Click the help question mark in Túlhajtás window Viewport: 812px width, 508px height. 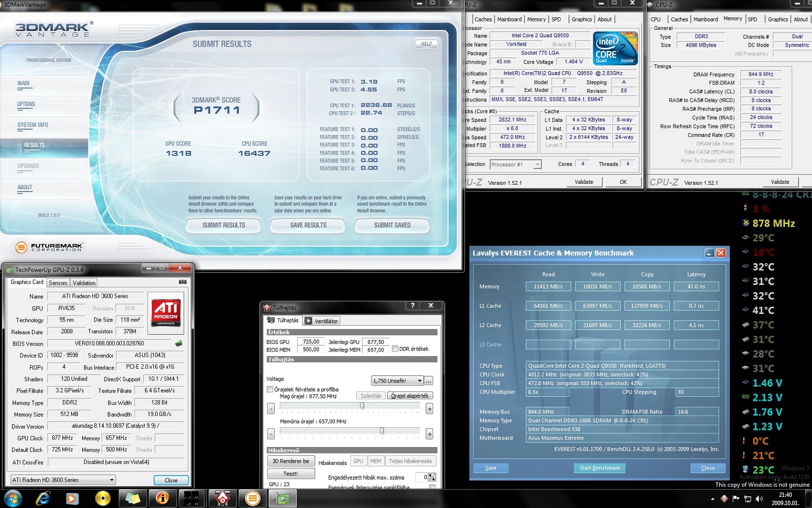pos(413,305)
